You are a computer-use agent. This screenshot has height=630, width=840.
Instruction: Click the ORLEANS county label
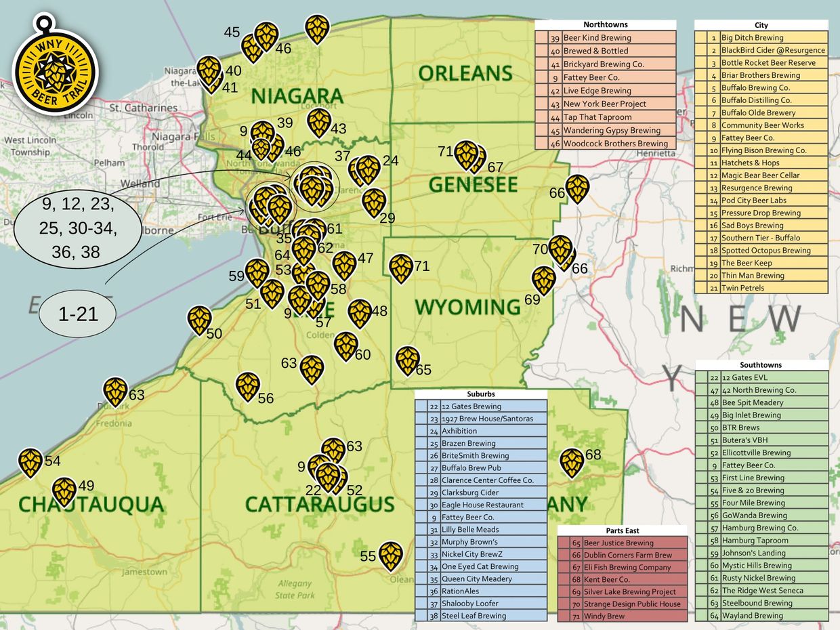pos(465,73)
